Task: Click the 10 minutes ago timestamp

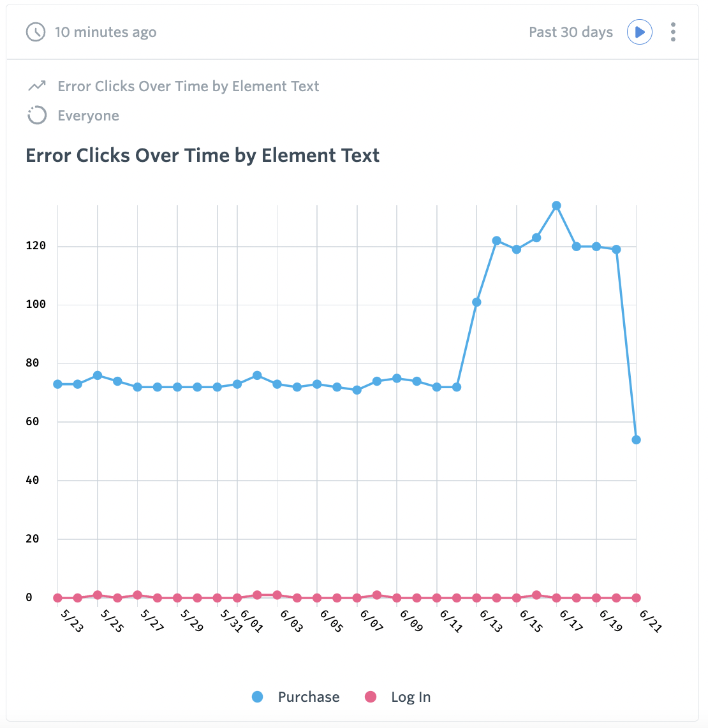Action: coord(107,32)
